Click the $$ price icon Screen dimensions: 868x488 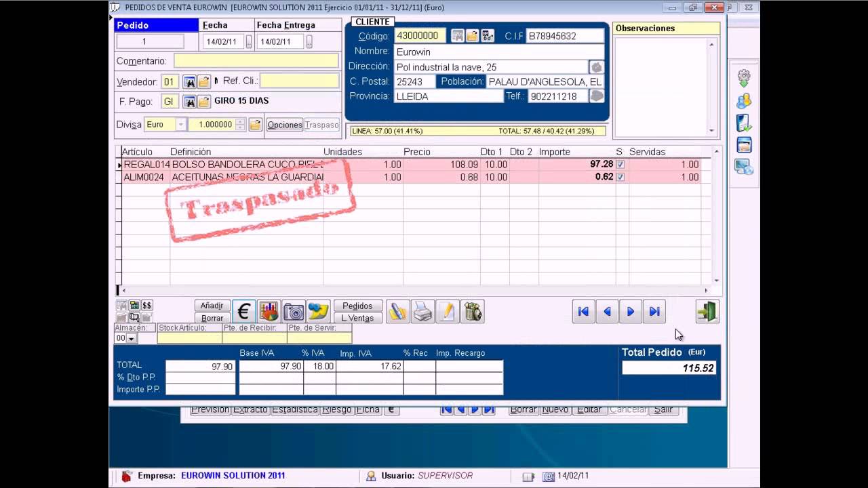(147, 306)
